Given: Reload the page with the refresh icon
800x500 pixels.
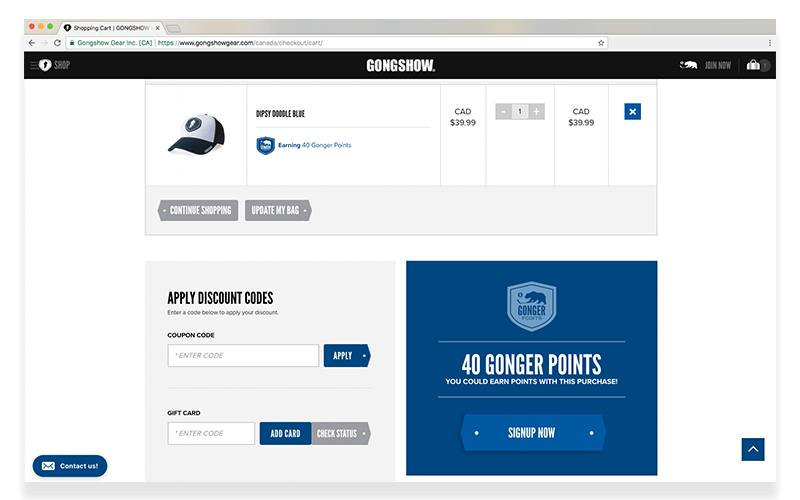Looking at the screenshot, I should [x=57, y=43].
